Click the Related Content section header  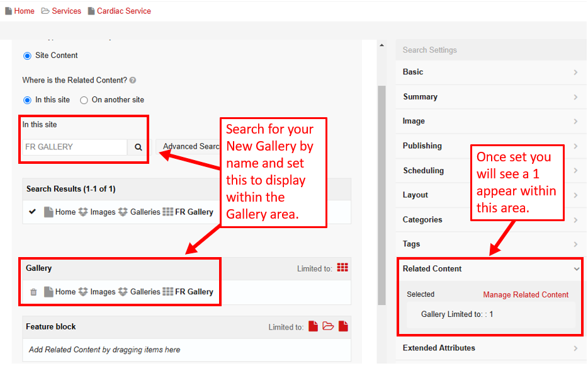click(x=490, y=269)
